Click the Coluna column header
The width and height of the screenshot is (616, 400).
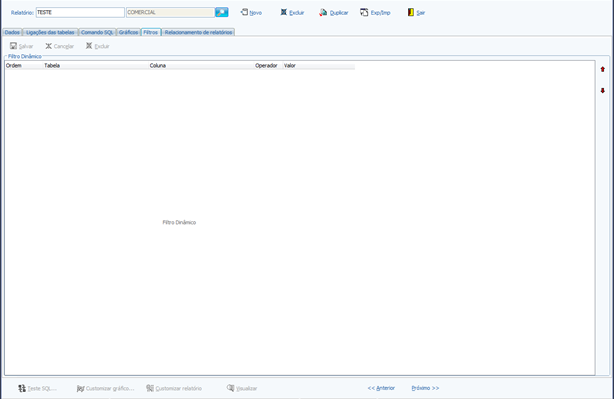tap(201, 66)
